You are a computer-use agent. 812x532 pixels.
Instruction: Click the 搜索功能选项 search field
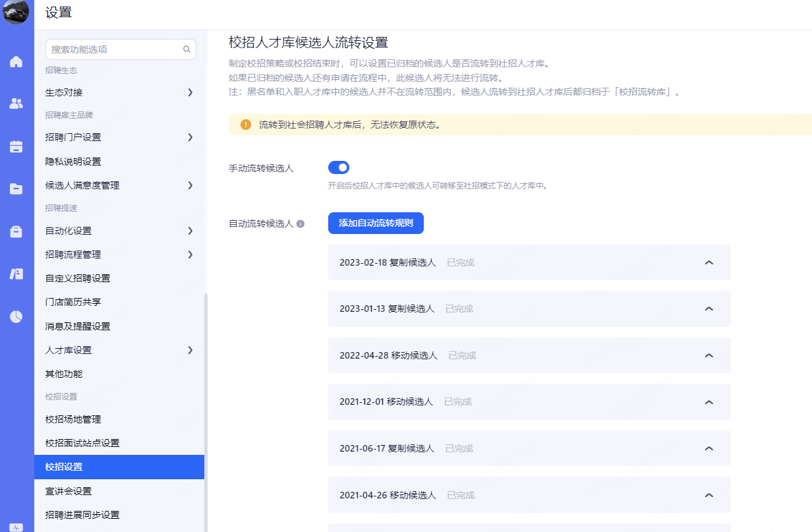[x=112, y=49]
